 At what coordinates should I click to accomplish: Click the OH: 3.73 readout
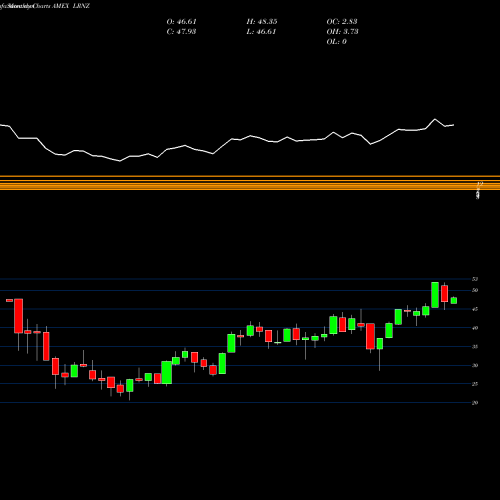(342, 32)
